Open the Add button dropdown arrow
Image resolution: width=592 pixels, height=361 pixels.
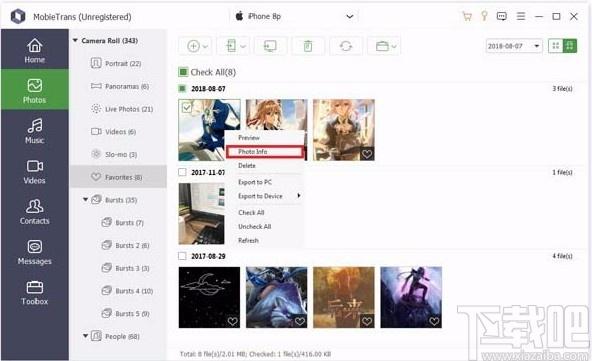pos(205,46)
